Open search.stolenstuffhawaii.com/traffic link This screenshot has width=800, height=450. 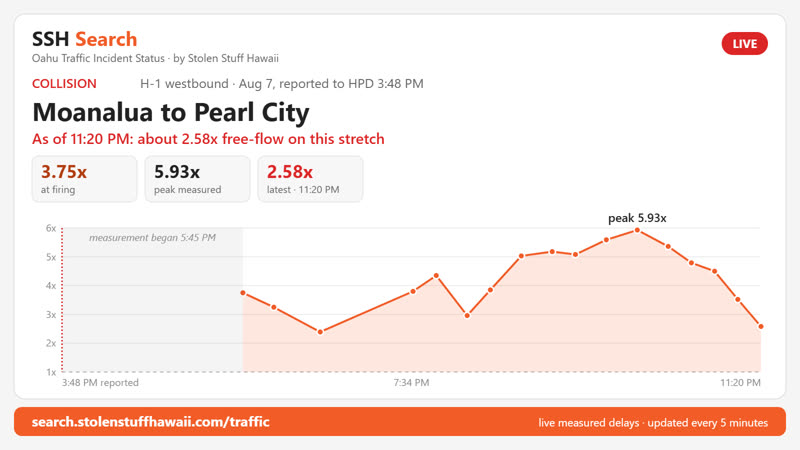point(151,422)
